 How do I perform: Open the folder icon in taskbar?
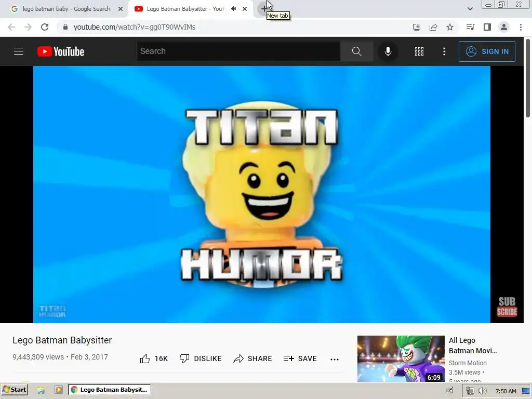[41, 390]
